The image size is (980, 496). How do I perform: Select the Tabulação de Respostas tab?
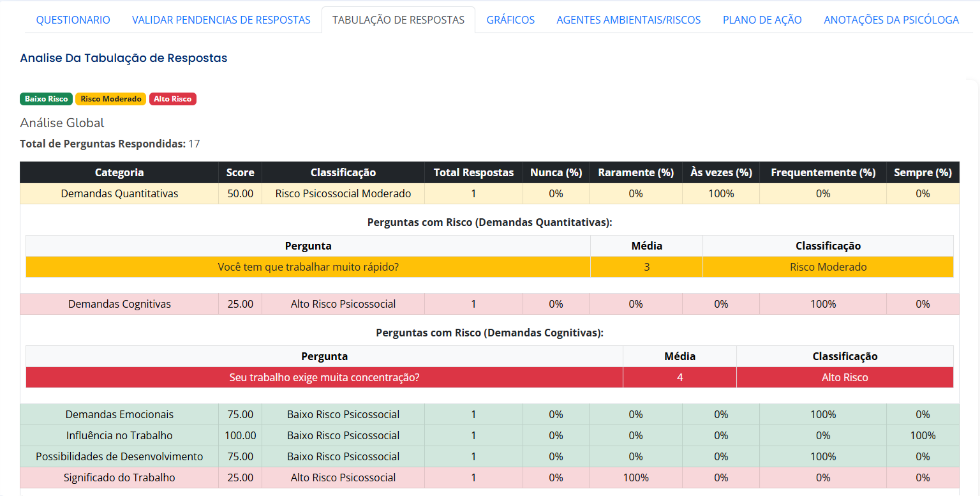point(398,20)
